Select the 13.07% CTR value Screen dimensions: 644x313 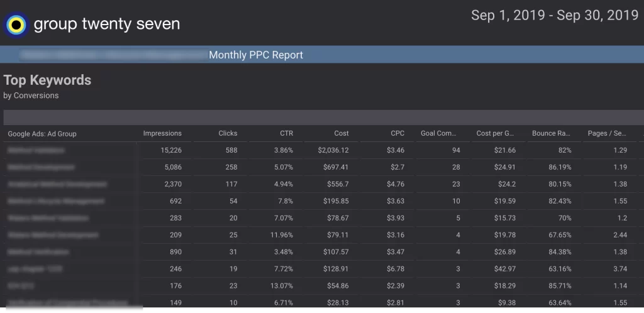click(280, 285)
